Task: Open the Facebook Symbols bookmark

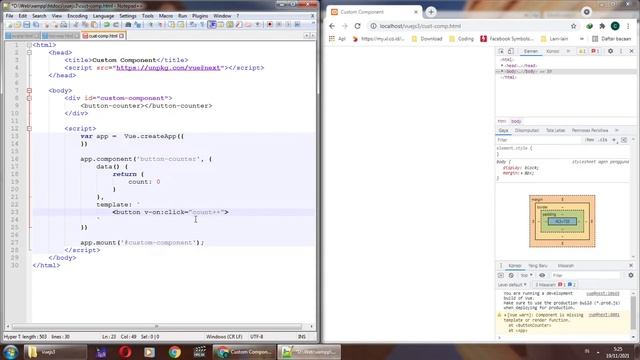Action: point(507,39)
